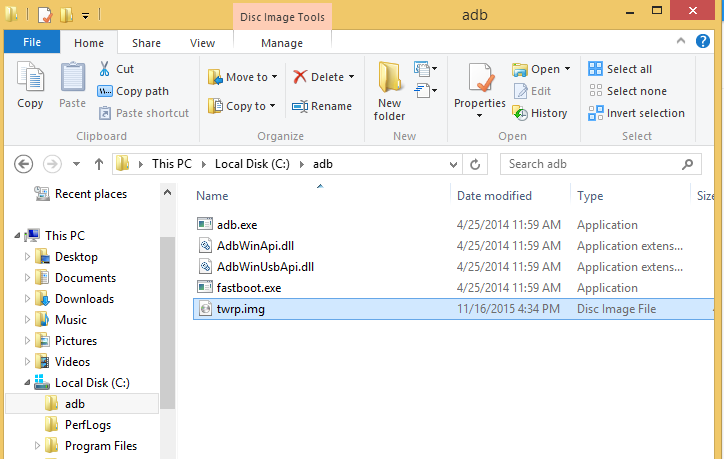Expand the Downloads tree node
The image size is (724, 459).
click(x=27, y=299)
